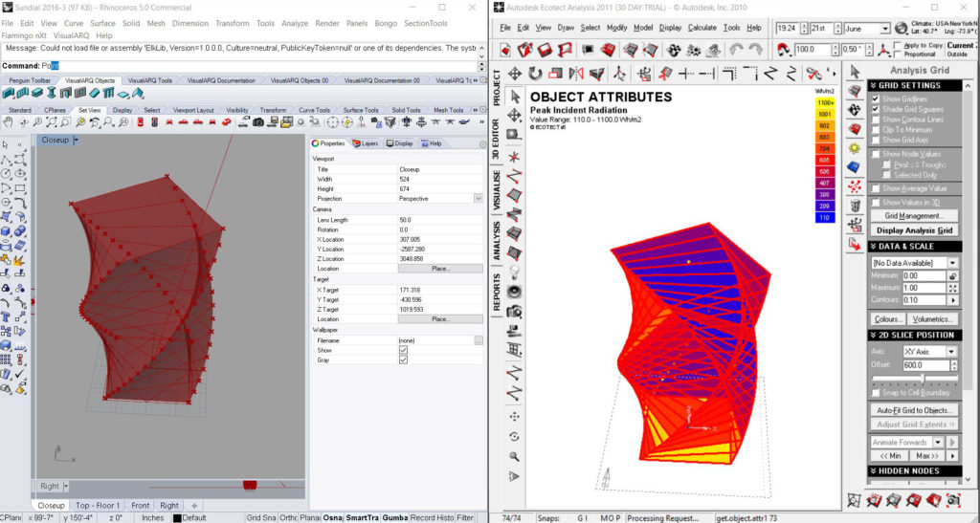Enable Clip To Minimum checkbox
This screenshot has width=980, height=523.
(x=875, y=130)
